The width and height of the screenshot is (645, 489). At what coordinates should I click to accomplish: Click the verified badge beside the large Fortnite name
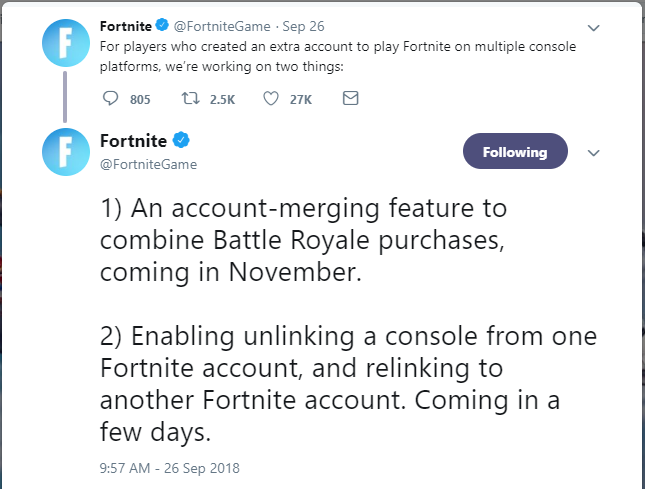pyautogui.click(x=181, y=140)
